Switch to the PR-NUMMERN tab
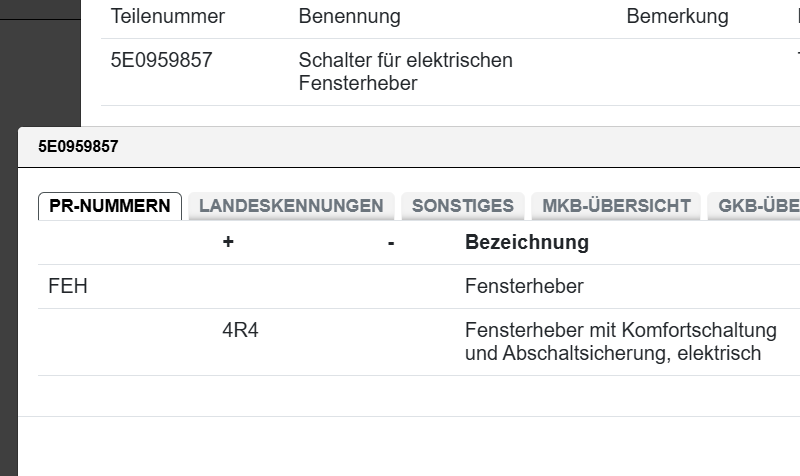 (110, 206)
